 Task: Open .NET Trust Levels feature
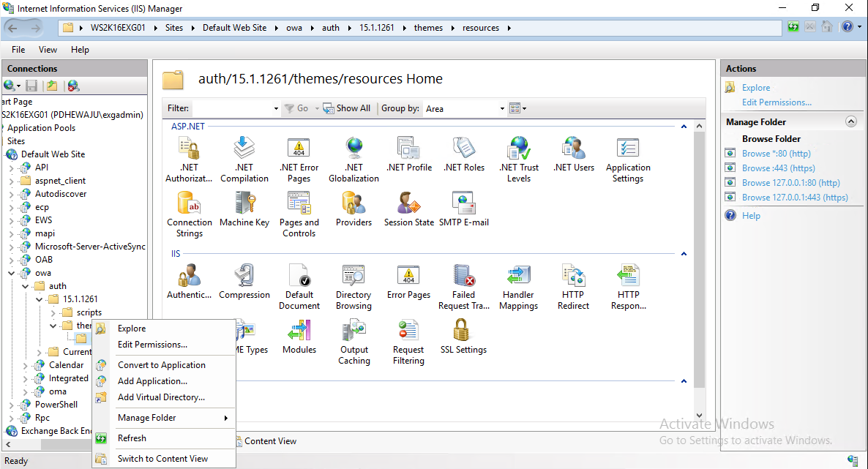519,160
